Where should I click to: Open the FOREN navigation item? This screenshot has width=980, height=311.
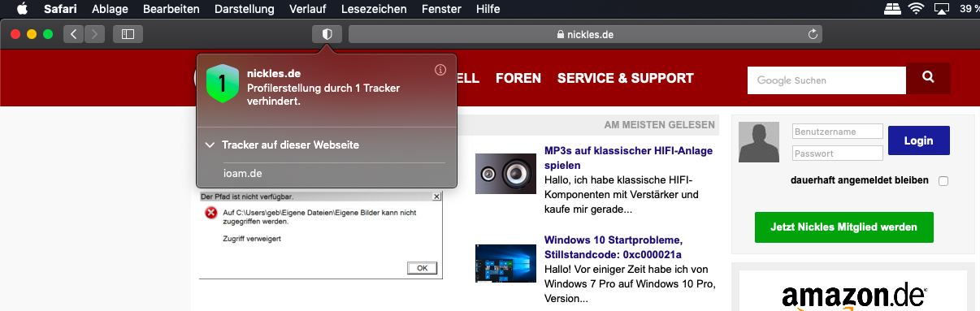[518, 79]
